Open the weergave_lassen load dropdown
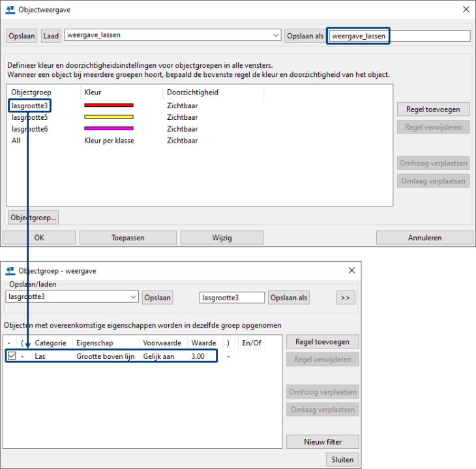 [x=276, y=35]
